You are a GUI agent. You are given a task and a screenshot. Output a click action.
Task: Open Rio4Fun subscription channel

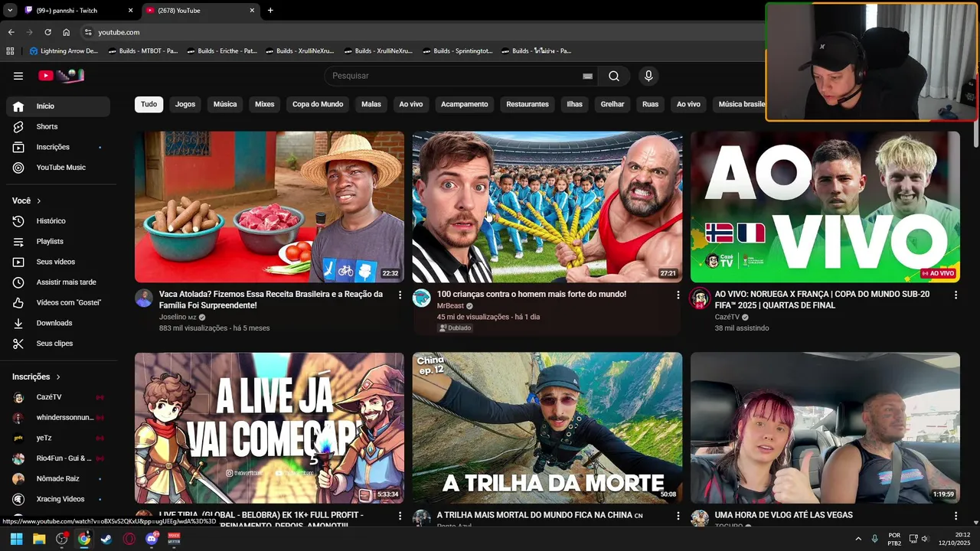58,458
